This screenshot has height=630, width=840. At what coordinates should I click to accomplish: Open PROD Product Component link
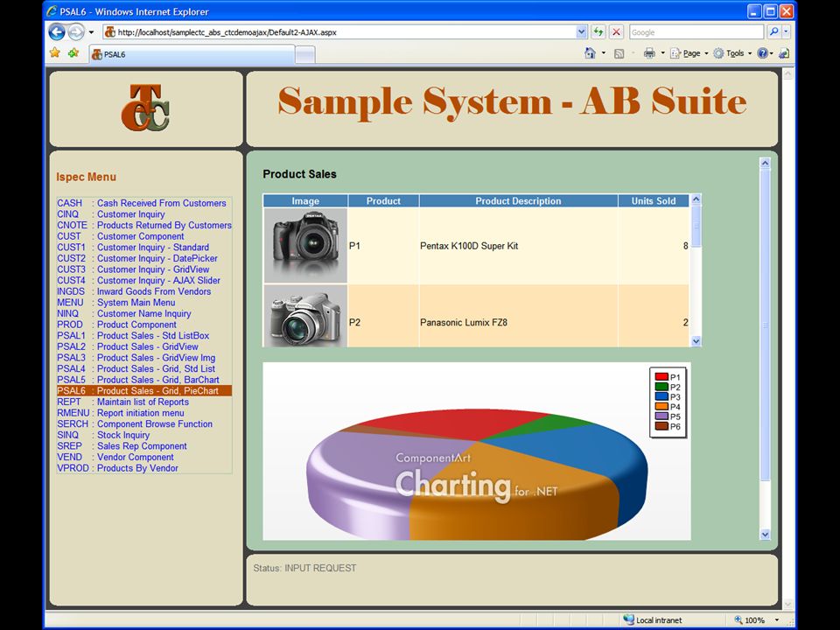click(116, 325)
